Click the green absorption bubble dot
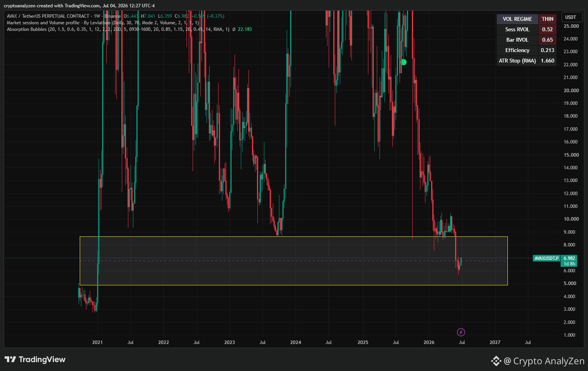Image resolution: width=588 pixels, height=371 pixels. (404, 62)
